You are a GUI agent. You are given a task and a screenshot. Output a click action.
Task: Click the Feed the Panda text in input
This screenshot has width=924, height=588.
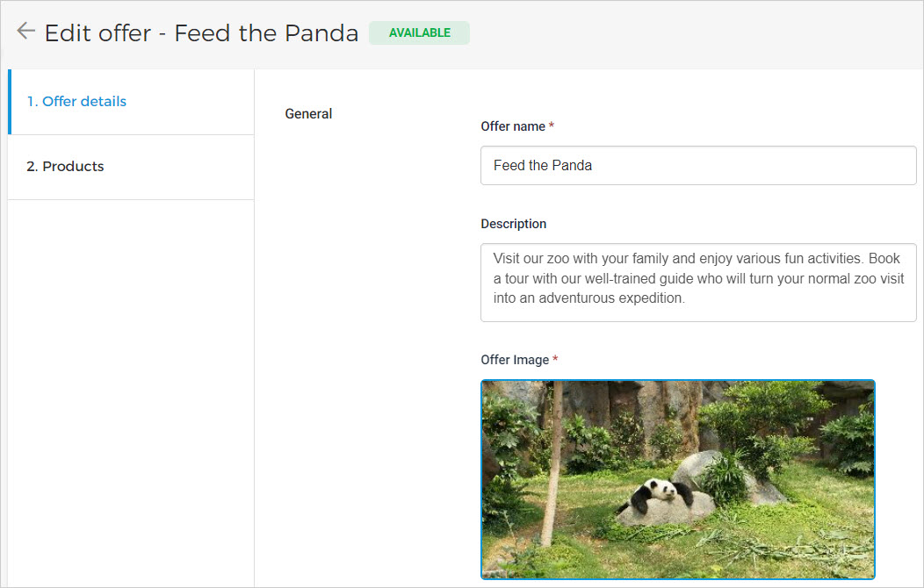[x=542, y=165]
